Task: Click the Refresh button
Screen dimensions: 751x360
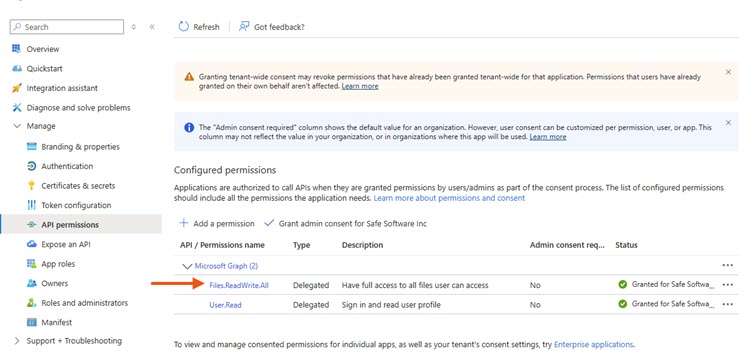Action: pyautogui.click(x=199, y=27)
